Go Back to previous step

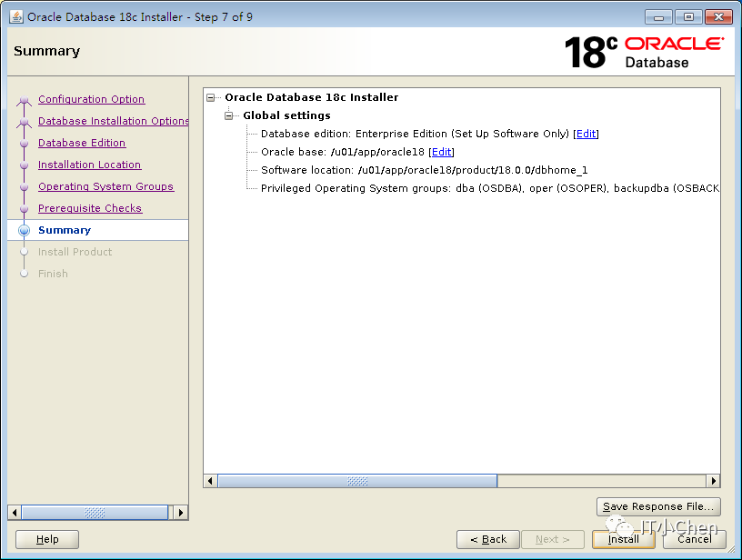pos(488,539)
